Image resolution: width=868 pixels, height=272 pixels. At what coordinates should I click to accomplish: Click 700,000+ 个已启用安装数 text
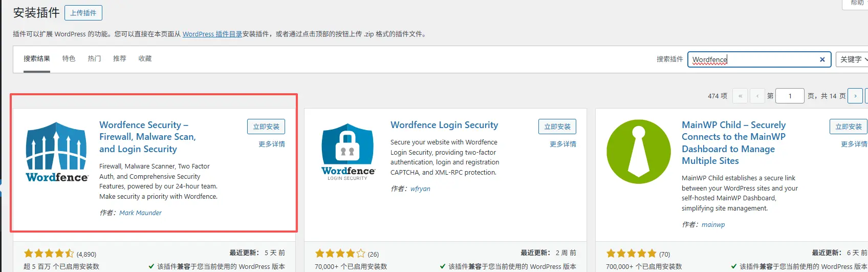[x=644, y=267]
